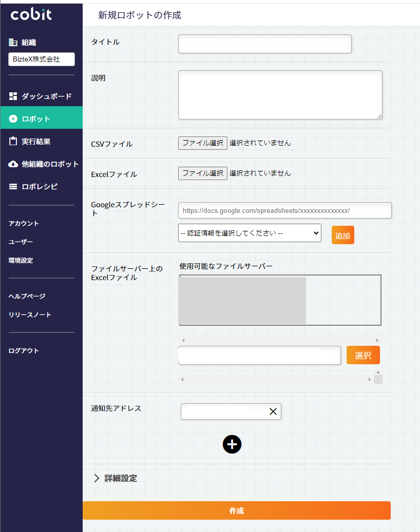Click the file server path input field
This screenshot has width=420, height=532.
(259, 355)
